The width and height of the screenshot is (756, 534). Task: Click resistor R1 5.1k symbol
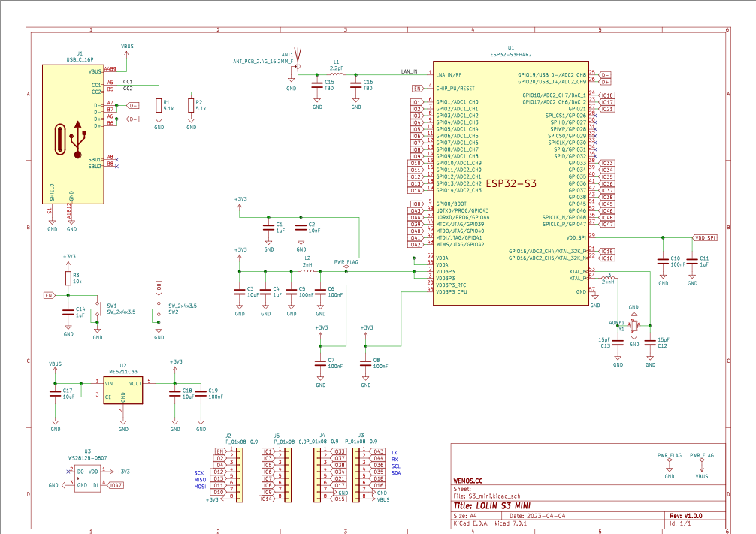[159, 106]
